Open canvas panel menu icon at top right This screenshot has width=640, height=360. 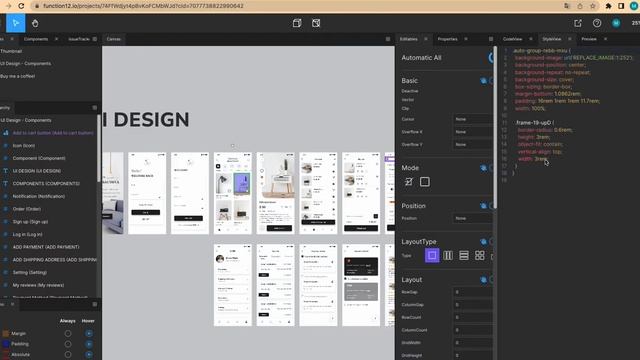tap(388, 39)
